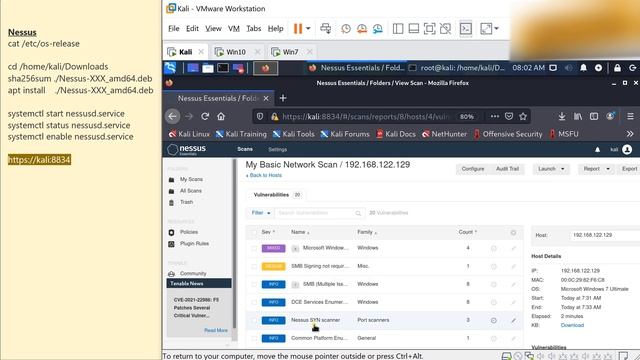640x360 pixels.
Task: Go to the Firefox home page
Action: click(x=221, y=116)
